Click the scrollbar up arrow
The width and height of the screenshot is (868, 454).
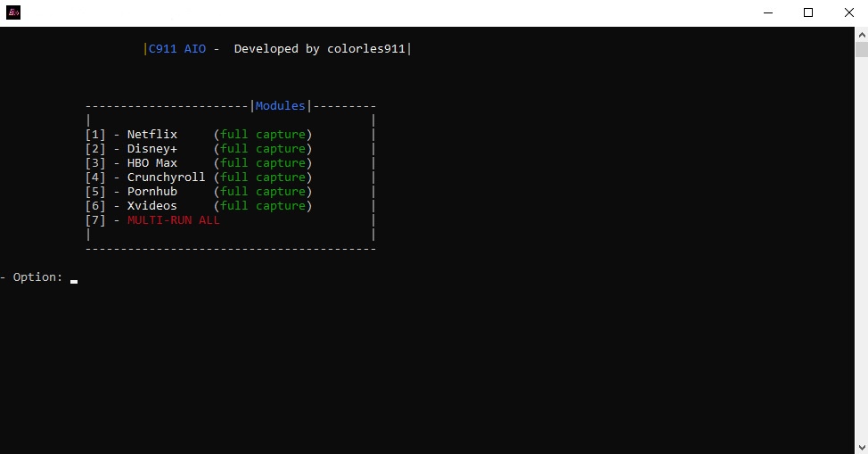coord(862,35)
